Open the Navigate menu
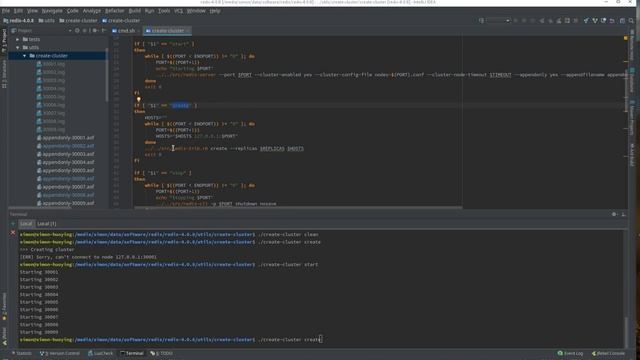This screenshot has height=360, width=640. pos(52,11)
